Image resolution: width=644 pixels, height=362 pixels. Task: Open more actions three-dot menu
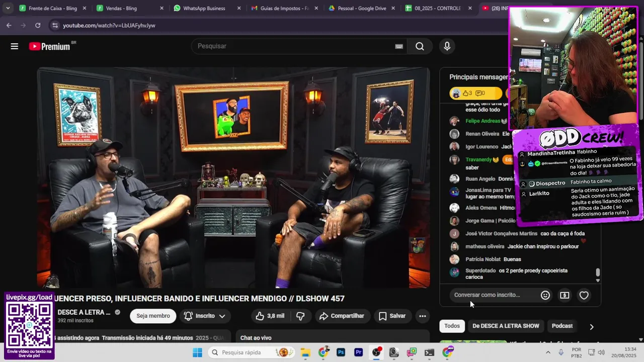pos(423,316)
